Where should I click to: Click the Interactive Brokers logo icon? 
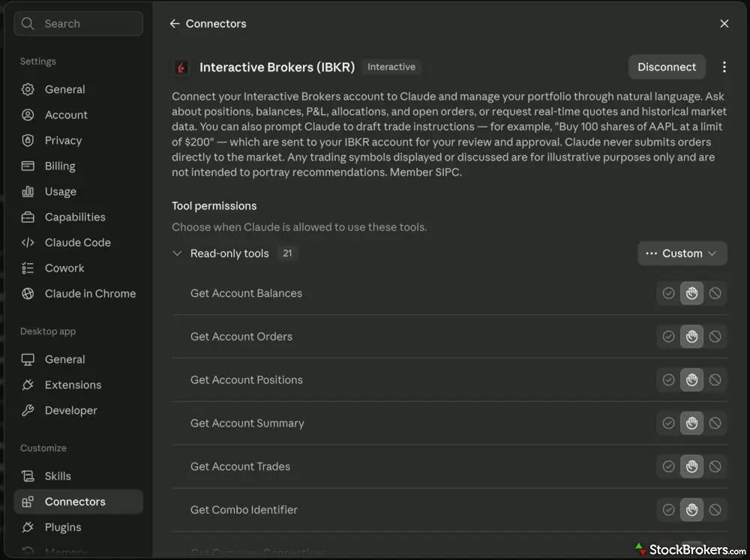[181, 67]
